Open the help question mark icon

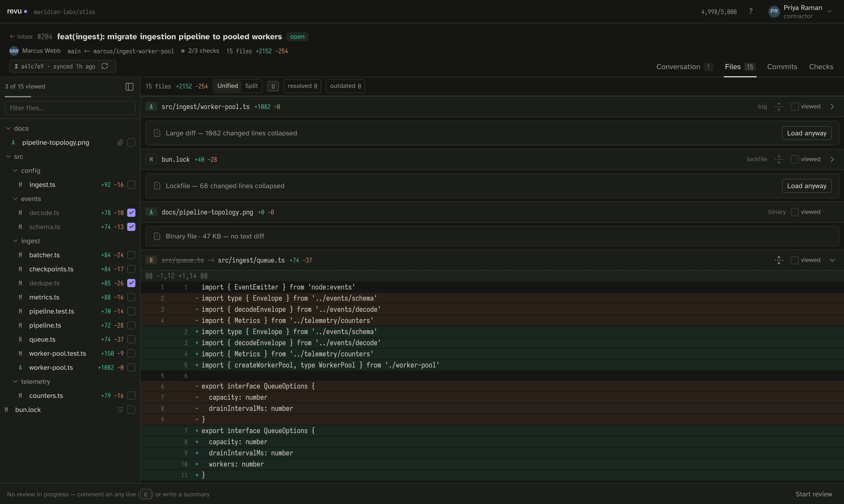[751, 11]
